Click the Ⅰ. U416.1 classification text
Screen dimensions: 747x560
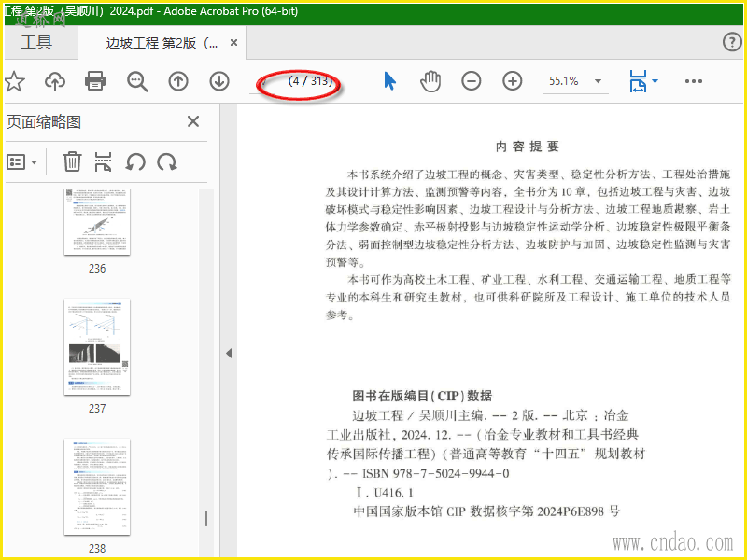(385, 493)
